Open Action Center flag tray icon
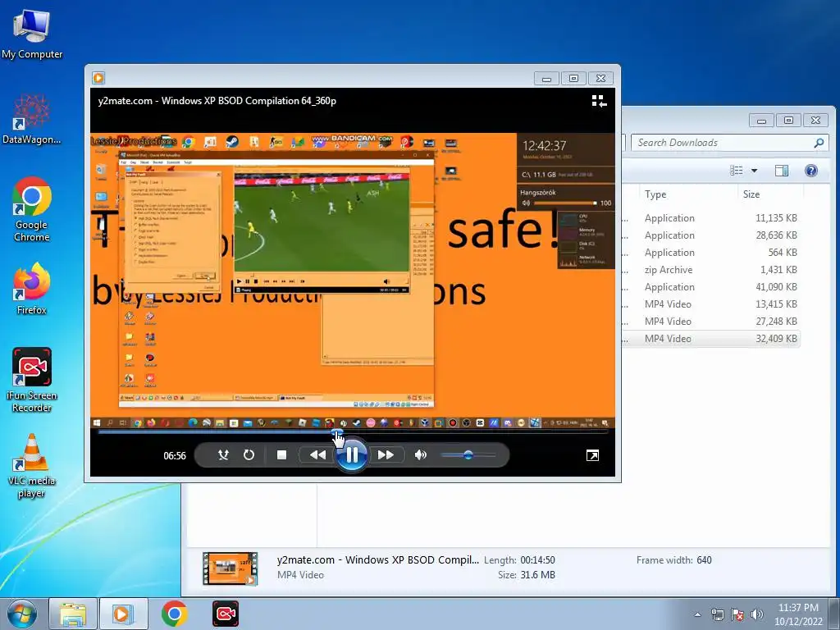This screenshot has width=840, height=630. click(x=737, y=614)
